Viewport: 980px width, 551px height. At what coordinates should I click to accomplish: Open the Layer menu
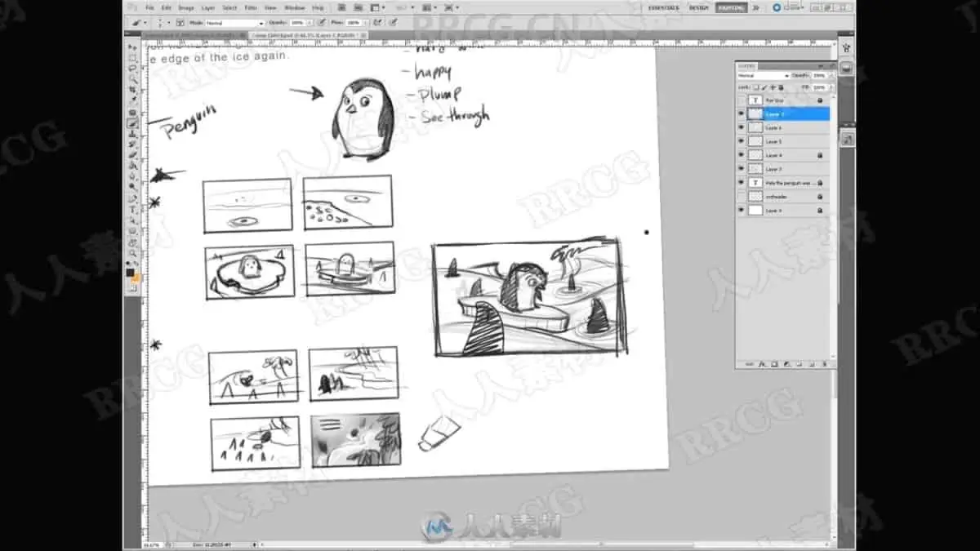[x=208, y=7]
